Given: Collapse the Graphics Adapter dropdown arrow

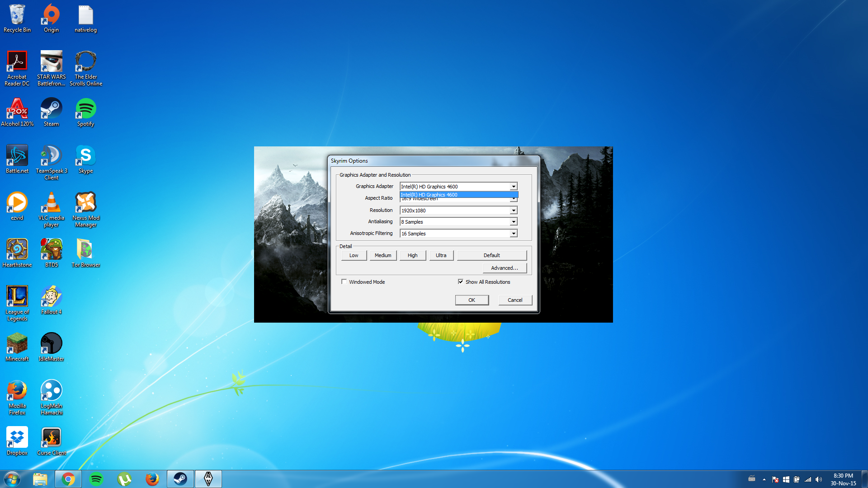Looking at the screenshot, I should click(514, 187).
